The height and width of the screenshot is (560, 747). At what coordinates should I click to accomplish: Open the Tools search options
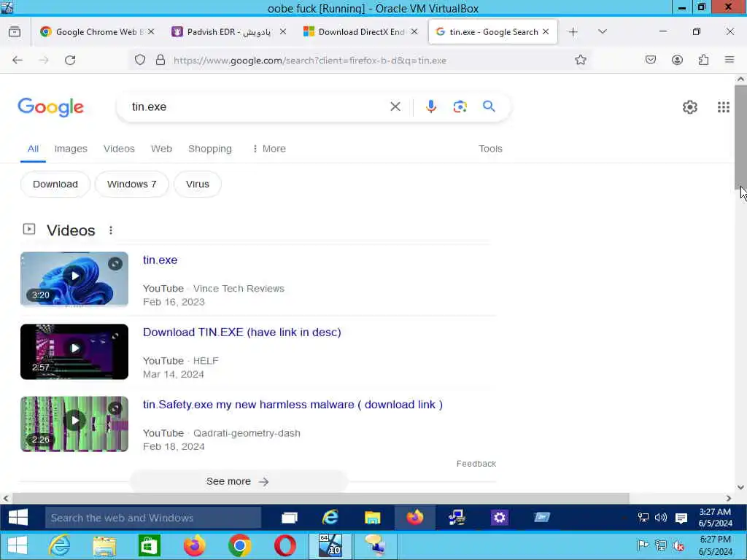[x=490, y=149]
